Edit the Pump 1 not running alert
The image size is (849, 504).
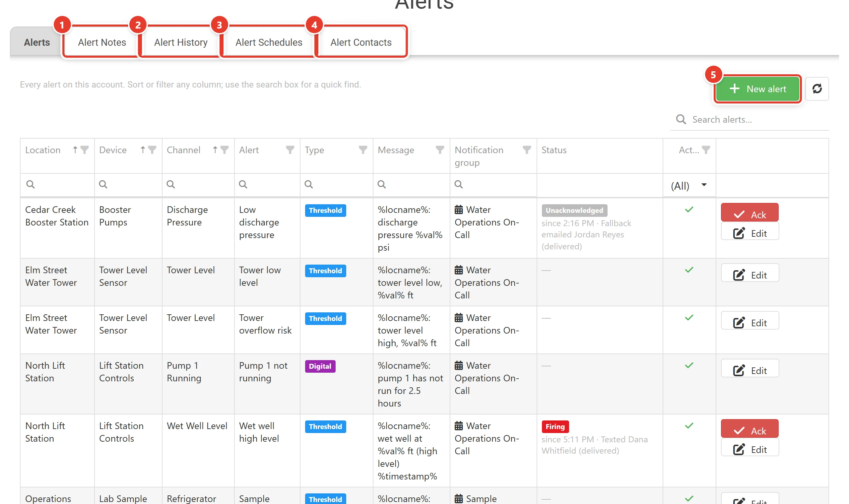(x=750, y=368)
